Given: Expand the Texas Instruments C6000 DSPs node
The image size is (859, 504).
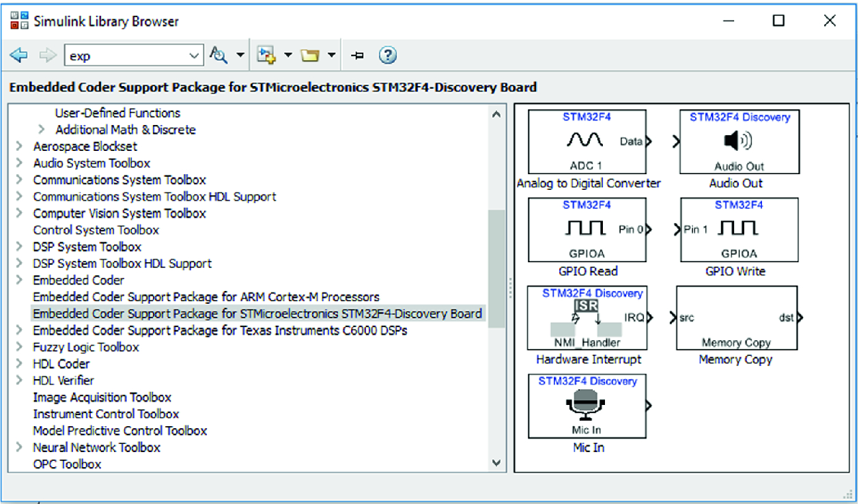Looking at the screenshot, I should pos(20,331).
